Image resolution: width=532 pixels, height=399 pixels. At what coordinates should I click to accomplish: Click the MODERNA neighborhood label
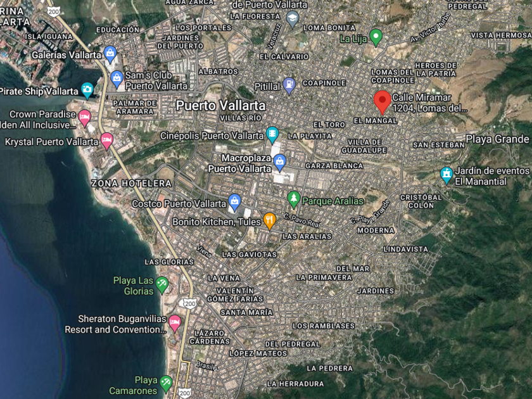376,231
